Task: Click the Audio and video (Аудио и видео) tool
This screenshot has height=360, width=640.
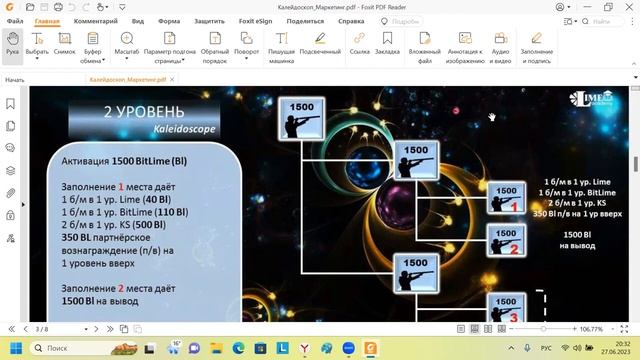Action: [x=500, y=47]
